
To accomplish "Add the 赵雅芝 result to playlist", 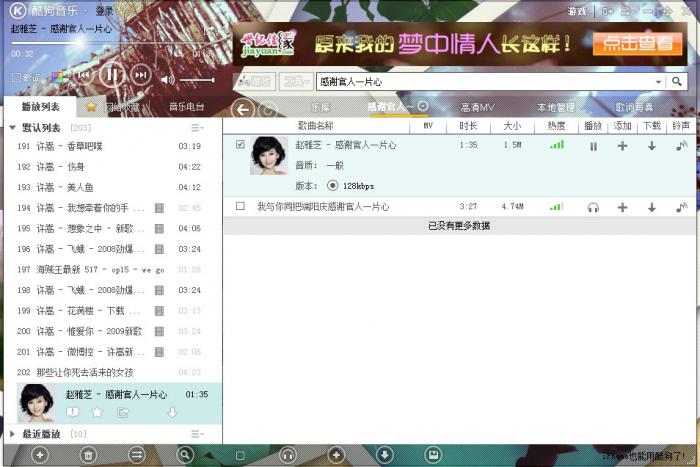I will [622, 146].
